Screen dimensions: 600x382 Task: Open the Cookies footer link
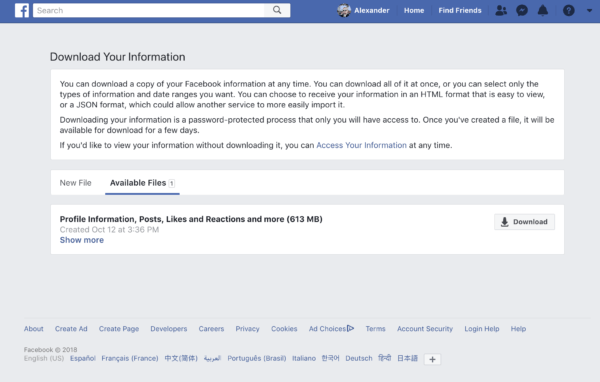tap(284, 329)
